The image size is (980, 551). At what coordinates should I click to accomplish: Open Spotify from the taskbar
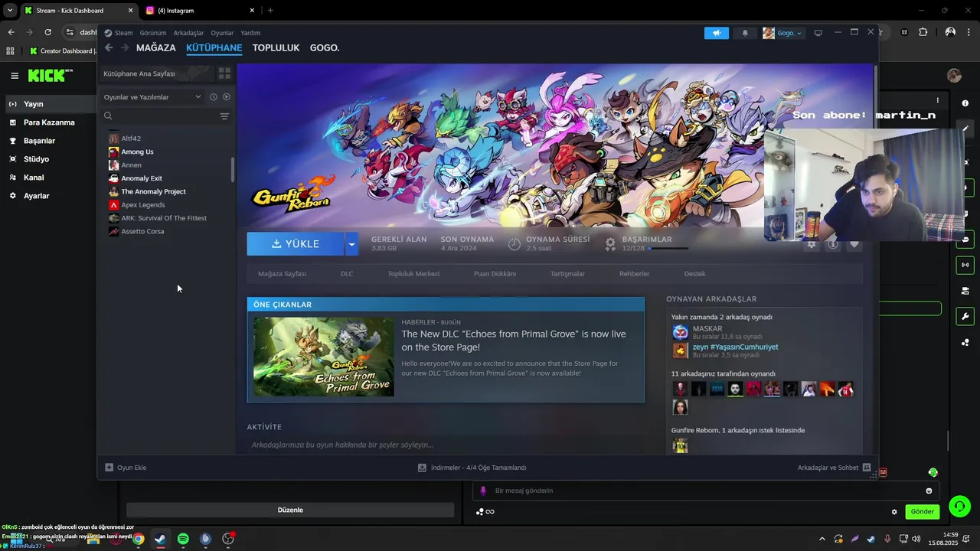tap(183, 539)
